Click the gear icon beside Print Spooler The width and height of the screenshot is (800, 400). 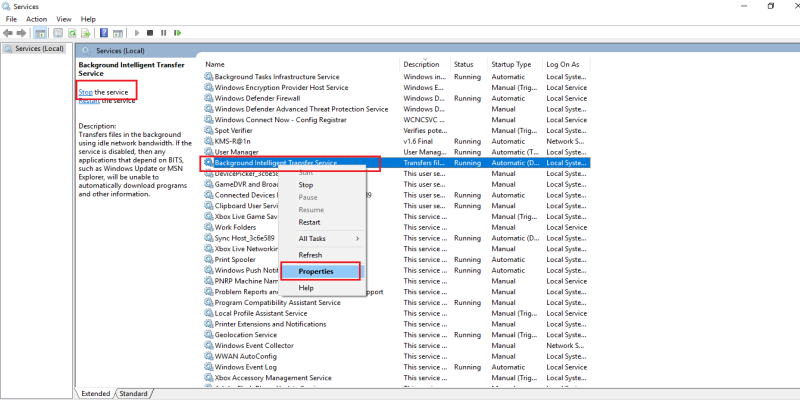209,259
